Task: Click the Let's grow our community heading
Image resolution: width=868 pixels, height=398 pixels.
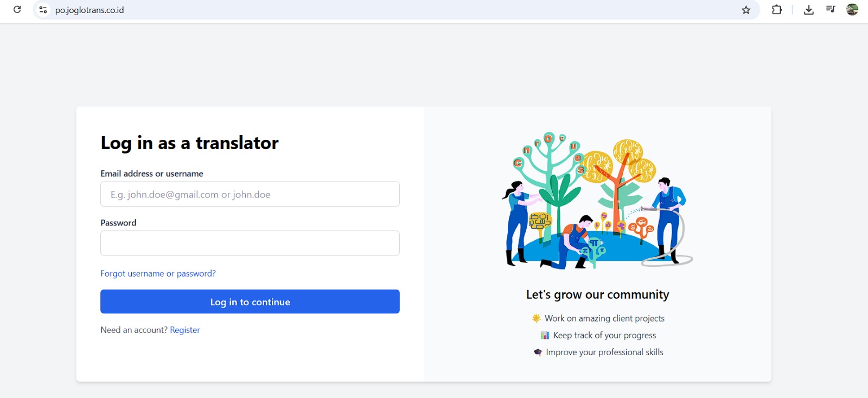Action: tap(597, 294)
